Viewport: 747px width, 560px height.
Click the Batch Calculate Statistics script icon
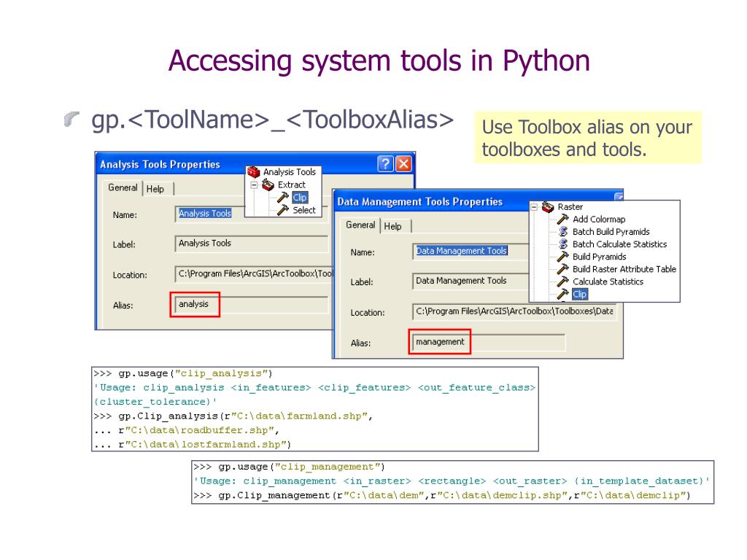tap(563, 244)
